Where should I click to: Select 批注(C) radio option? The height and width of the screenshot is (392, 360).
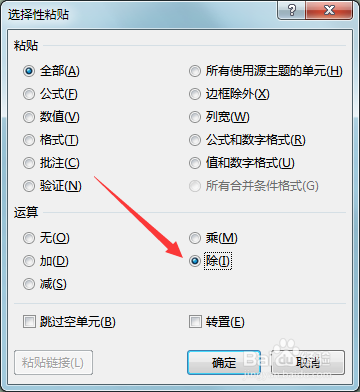point(51,163)
